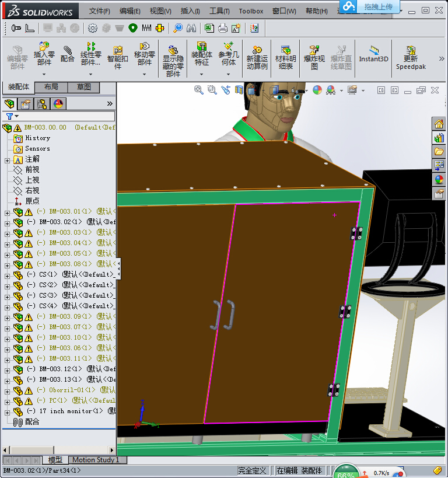Expand the 注解 annotations folder
448x478 pixels.
point(8,161)
